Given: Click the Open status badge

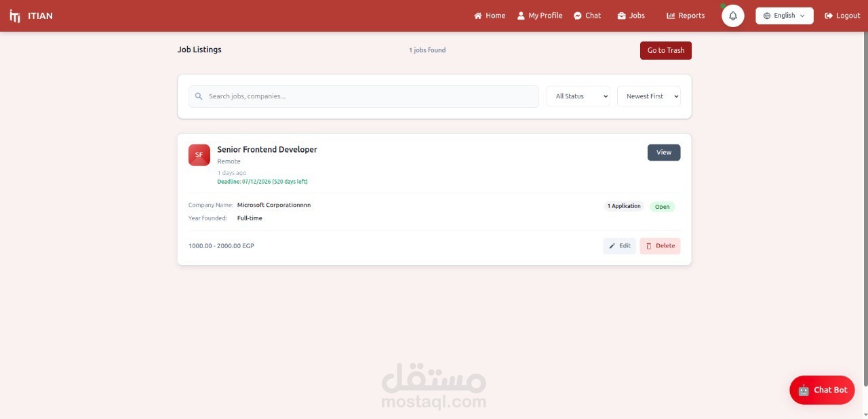Looking at the screenshot, I should (x=663, y=207).
